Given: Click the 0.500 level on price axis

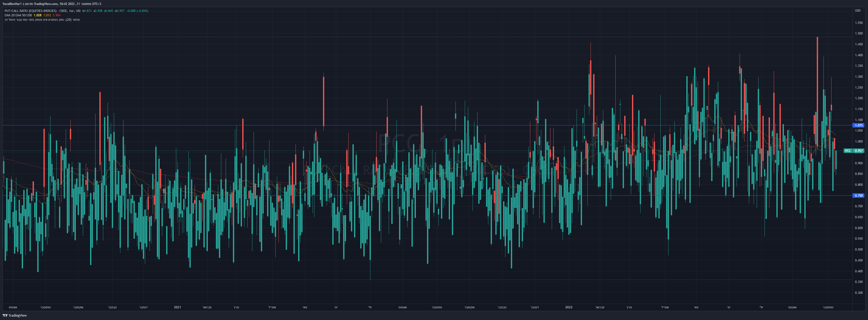Looking at the screenshot, I should pos(859,250).
